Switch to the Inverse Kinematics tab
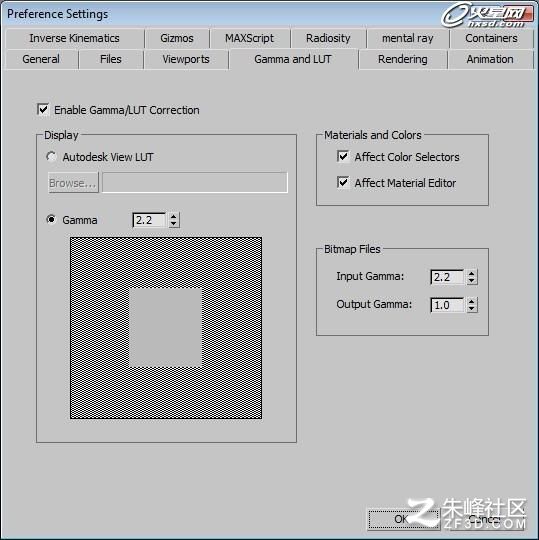 [74, 38]
